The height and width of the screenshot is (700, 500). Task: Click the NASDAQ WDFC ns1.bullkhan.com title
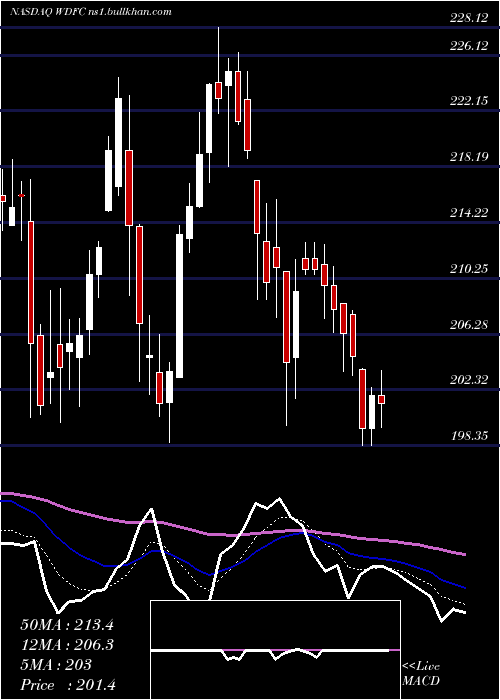point(91,12)
